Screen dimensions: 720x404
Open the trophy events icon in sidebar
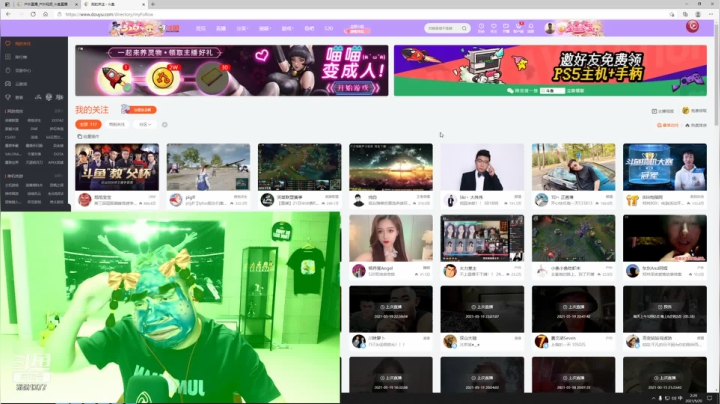[8, 97]
